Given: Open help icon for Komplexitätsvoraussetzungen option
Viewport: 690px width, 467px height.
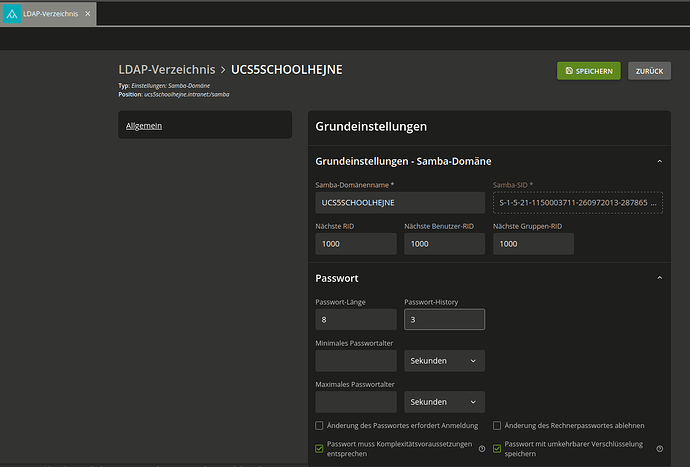Looking at the screenshot, I should (x=482, y=449).
